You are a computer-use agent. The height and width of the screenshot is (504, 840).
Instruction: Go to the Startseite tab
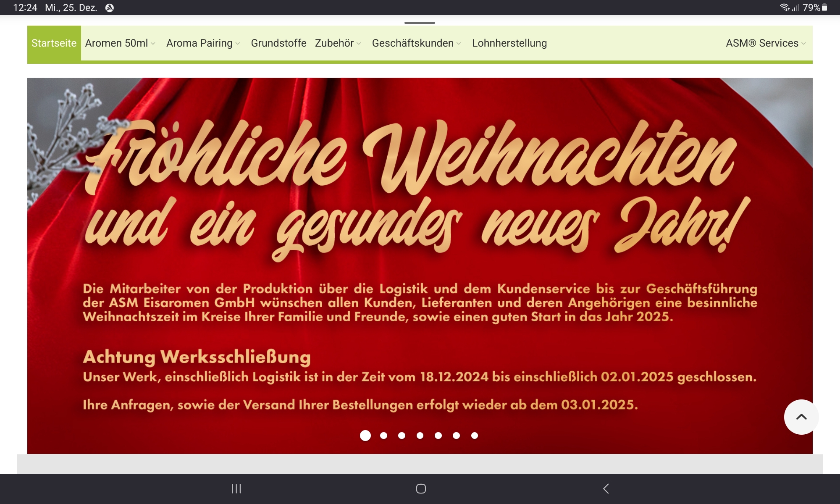point(54,43)
